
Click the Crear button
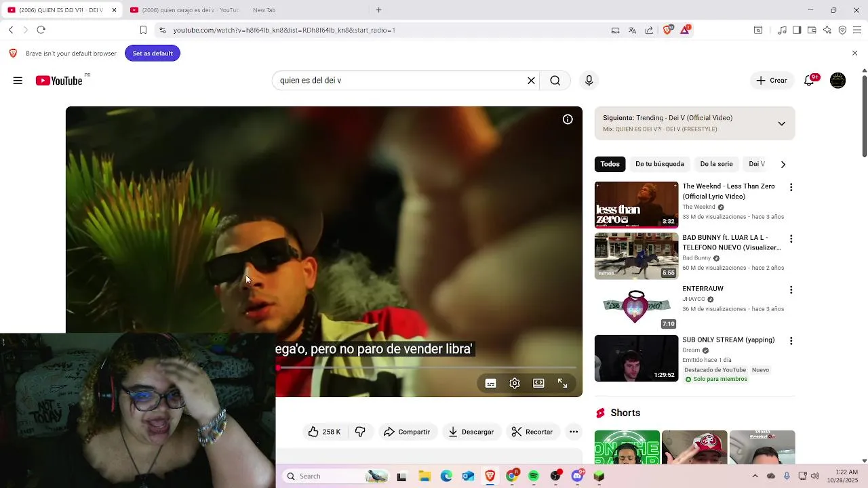772,81
